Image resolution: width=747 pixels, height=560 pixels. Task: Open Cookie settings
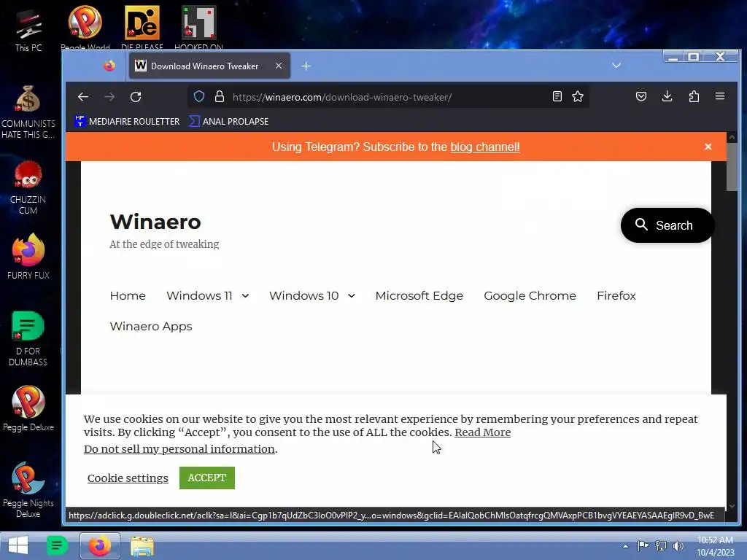pos(128,478)
